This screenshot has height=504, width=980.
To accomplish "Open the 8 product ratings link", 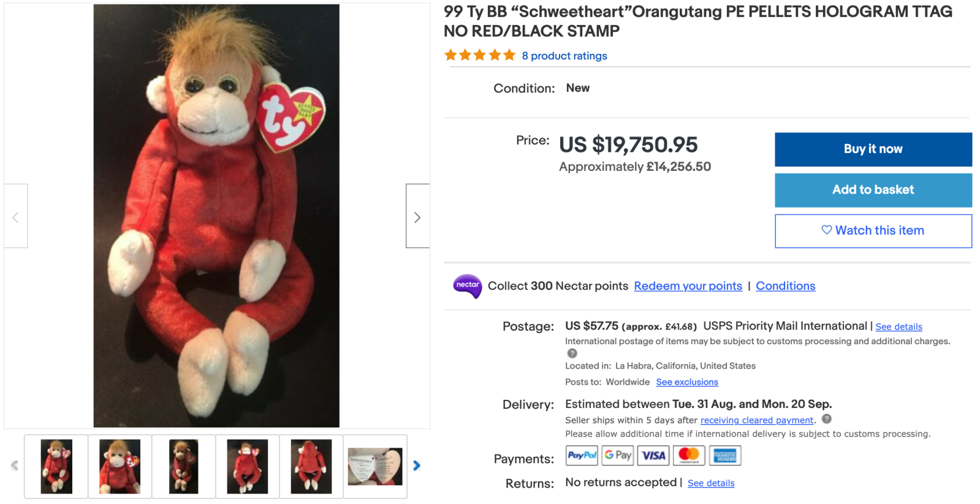I will point(564,56).
